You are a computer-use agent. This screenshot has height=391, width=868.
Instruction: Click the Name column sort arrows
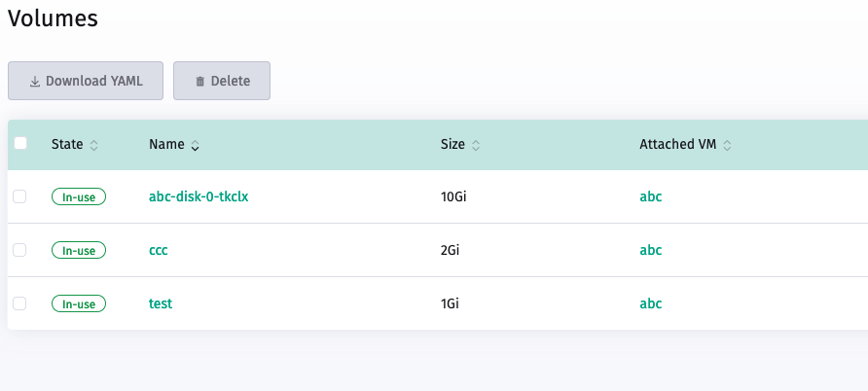tap(195, 145)
